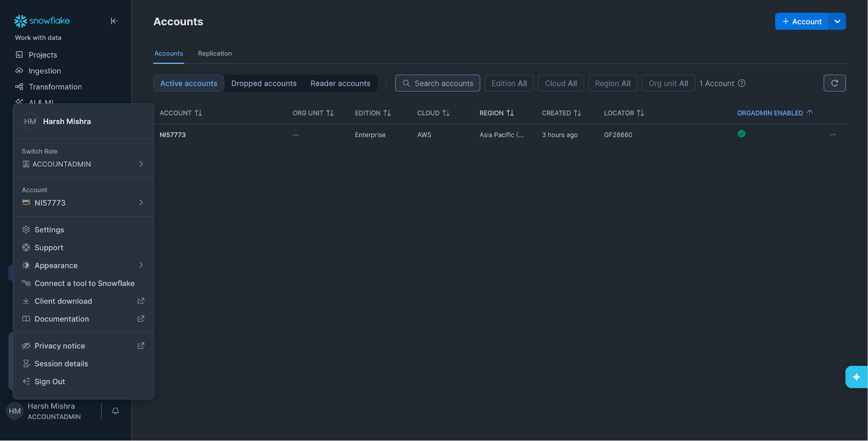
Task: Open Ingestion in sidebar
Action: [44, 71]
